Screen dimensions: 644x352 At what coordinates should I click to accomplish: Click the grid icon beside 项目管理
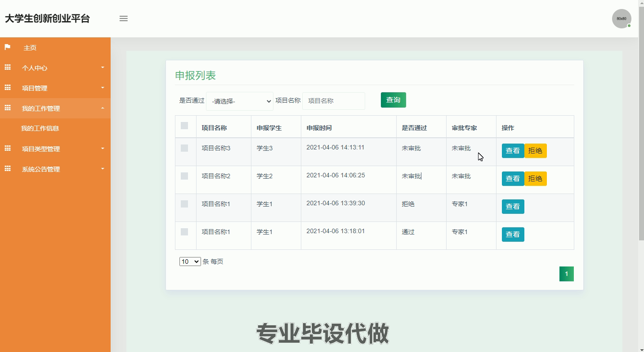tap(7, 88)
